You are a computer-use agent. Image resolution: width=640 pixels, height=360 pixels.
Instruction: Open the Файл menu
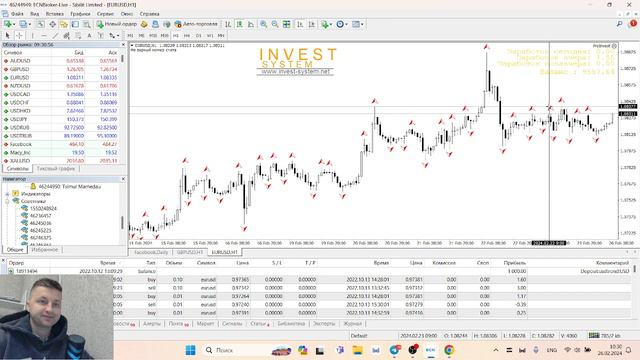[17, 13]
